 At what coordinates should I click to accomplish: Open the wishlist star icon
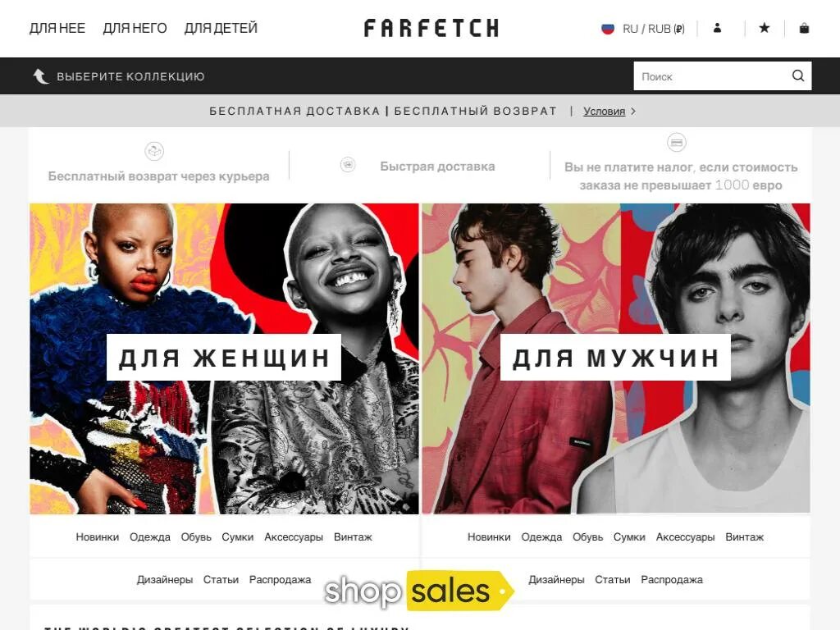[765, 28]
